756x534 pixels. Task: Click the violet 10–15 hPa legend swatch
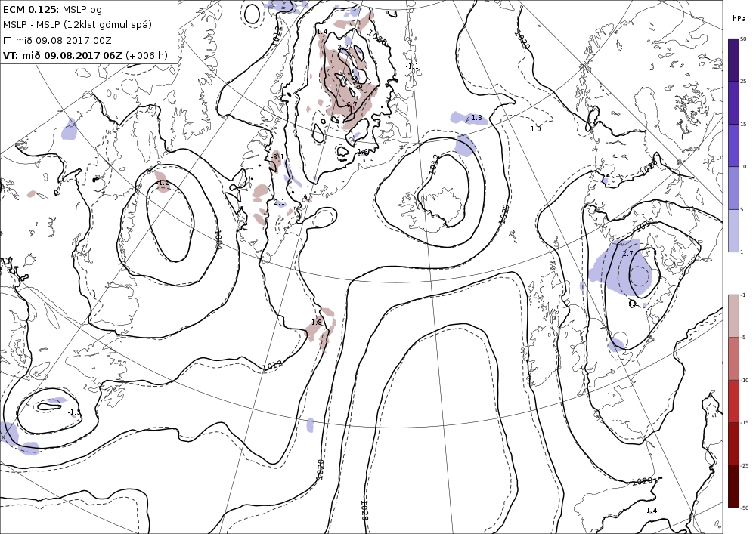[733, 146]
